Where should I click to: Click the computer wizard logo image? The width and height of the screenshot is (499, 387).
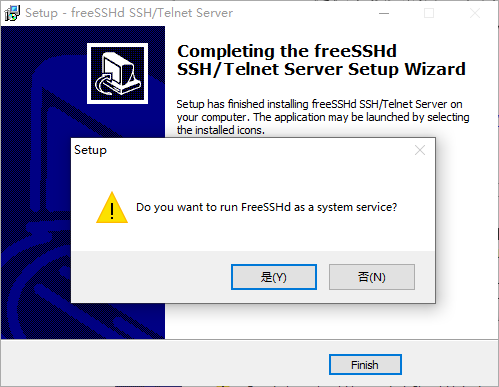click(117, 73)
